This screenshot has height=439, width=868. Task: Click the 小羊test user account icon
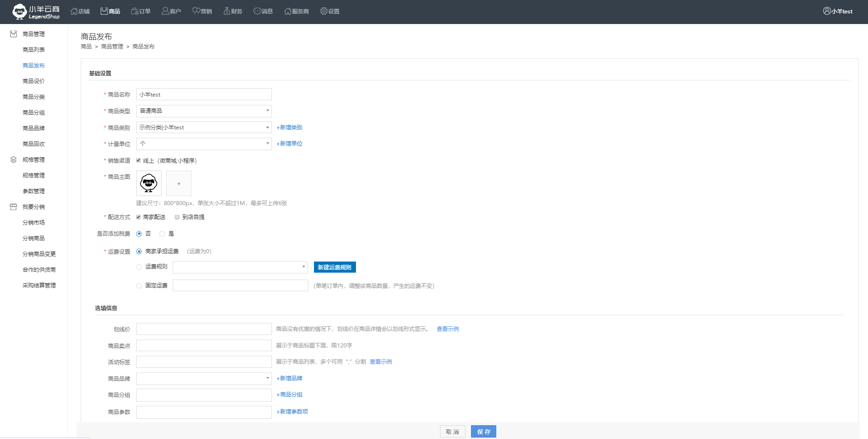(827, 11)
